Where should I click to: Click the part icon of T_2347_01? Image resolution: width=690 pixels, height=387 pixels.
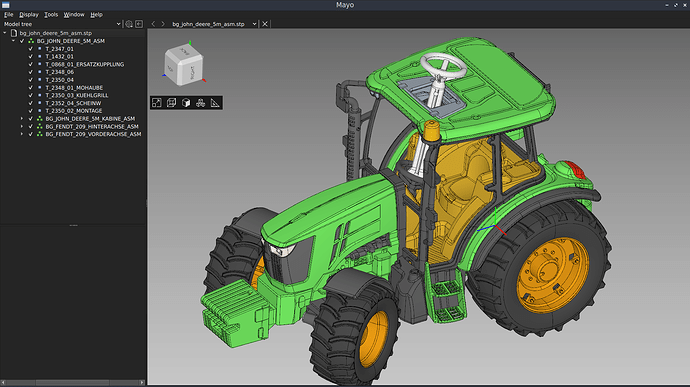tap(40, 49)
